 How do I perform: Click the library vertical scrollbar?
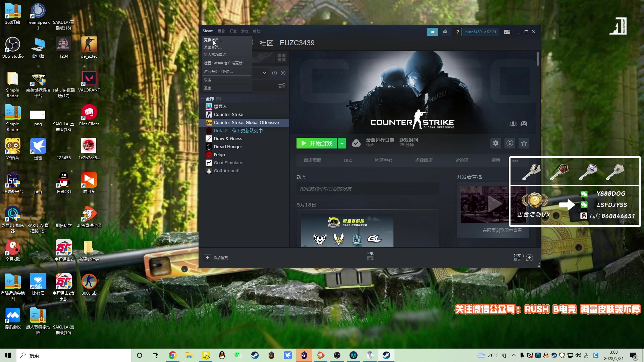[538, 59]
